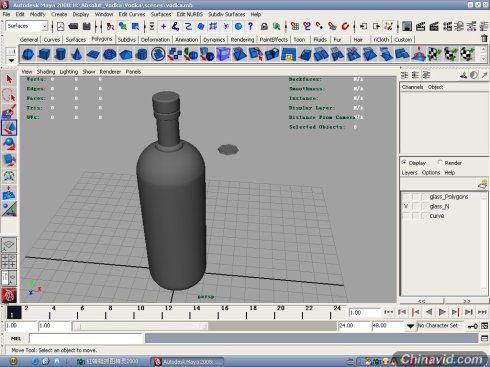Delete shelf item trash icon
Viewport: 490px width, 367px height.
(484, 39)
